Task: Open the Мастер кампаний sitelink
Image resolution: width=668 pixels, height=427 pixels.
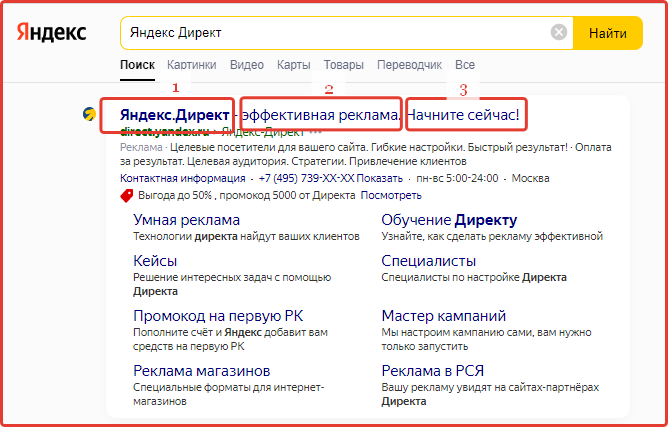Action: [443, 316]
